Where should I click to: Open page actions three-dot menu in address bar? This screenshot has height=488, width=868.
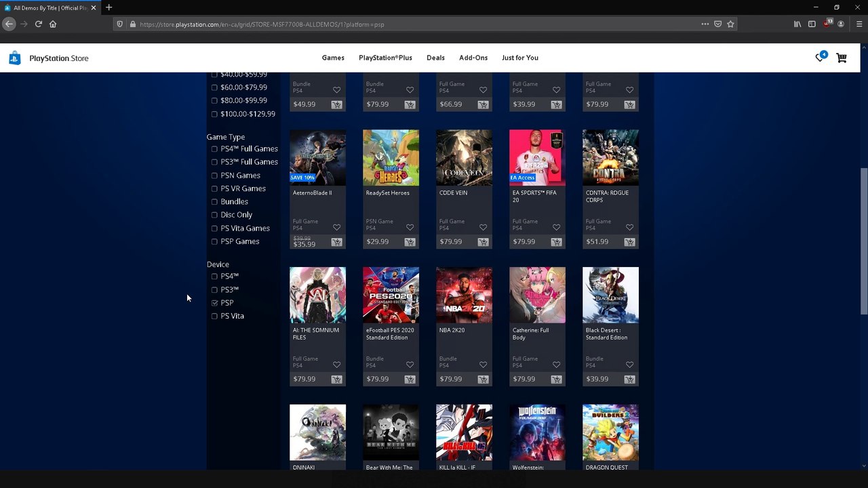click(x=705, y=24)
